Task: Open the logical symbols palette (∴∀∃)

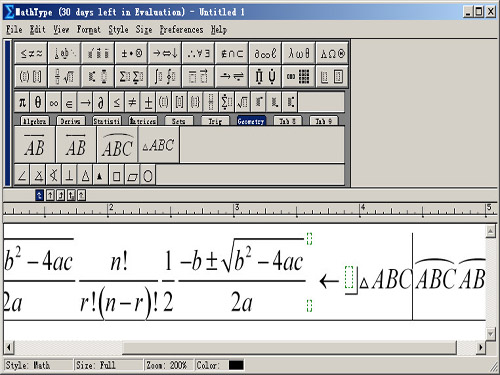Action: coord(198,53)
